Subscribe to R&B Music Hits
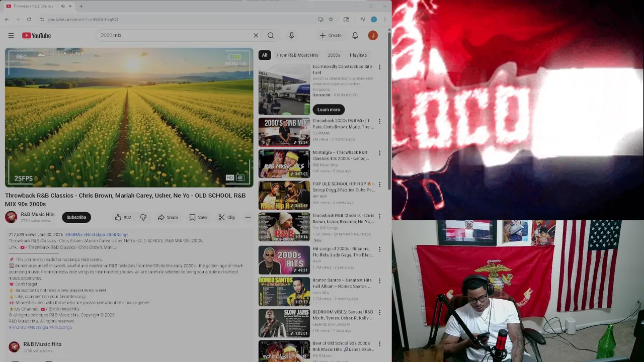This screenshot has width=644, height=362. pyautogui.click(x=76, y=217)
